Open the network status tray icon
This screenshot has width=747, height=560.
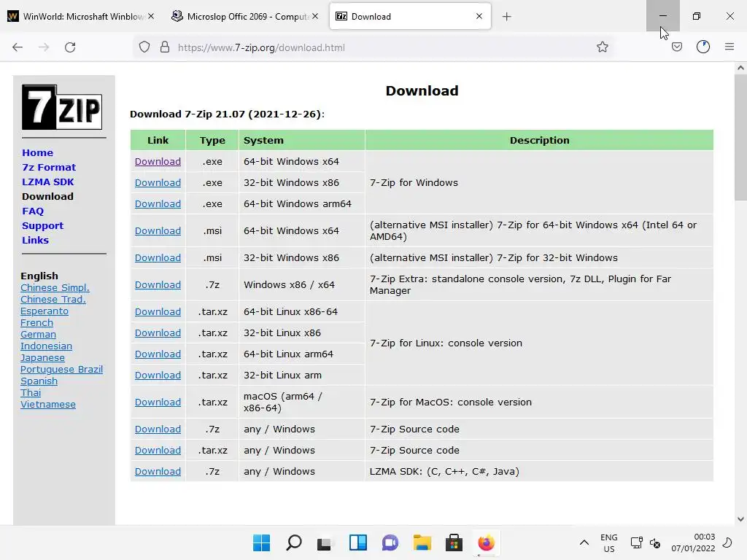[636, 542]
